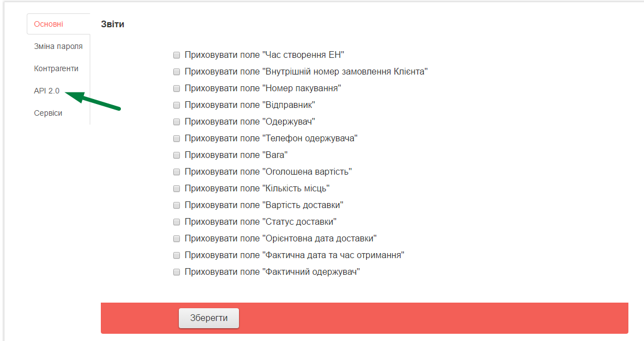Image resolution: width=644 pixels, height=341 pixels.
Task: Tick hide "Кількість місць" checkbox
Action: click(x=177, y=189)
